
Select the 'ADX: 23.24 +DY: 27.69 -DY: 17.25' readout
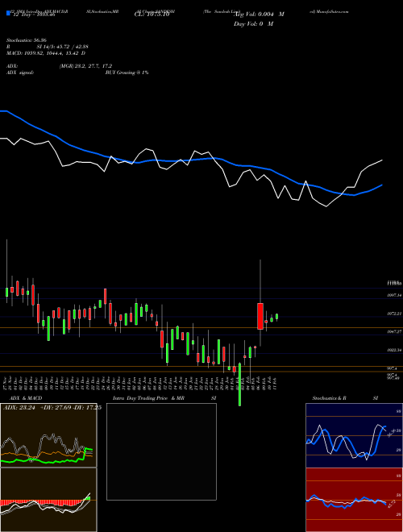[52, 408]
